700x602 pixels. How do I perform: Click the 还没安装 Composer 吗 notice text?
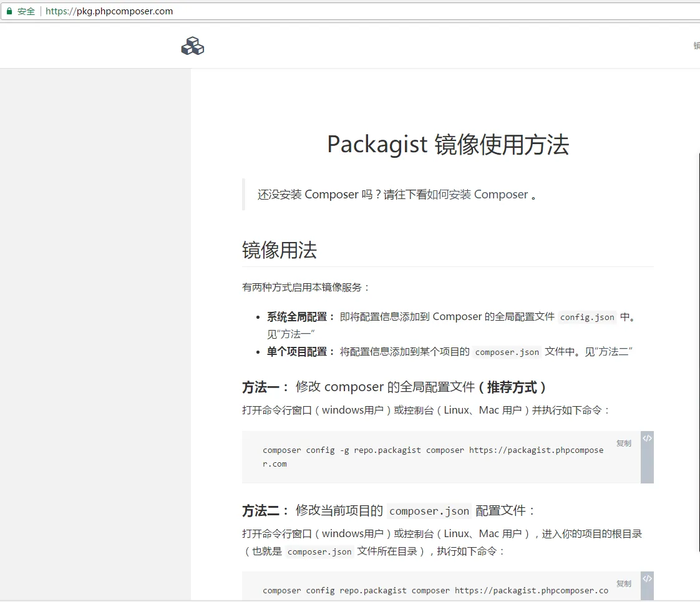click(x=397, y=195)
